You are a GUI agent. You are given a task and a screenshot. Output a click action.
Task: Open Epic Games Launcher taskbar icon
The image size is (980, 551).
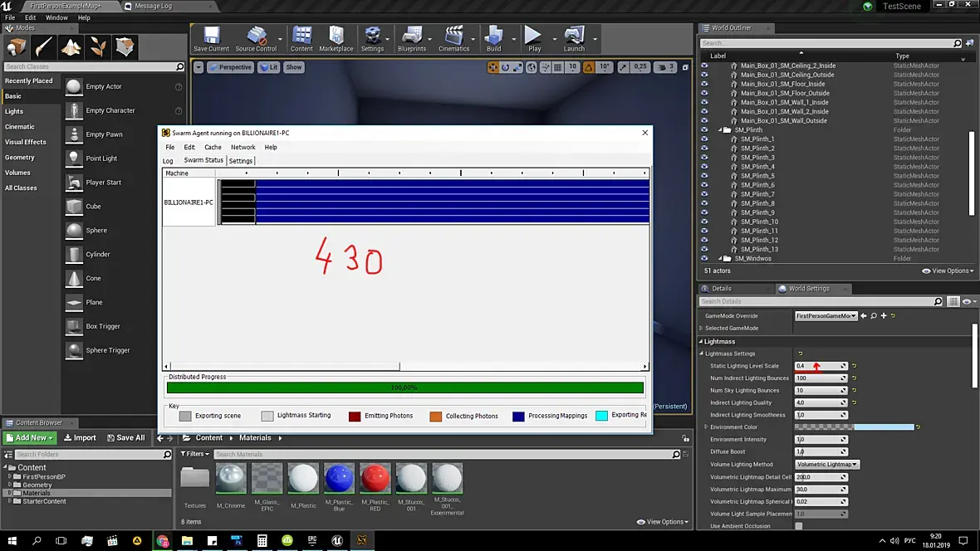tap(312, 540)
